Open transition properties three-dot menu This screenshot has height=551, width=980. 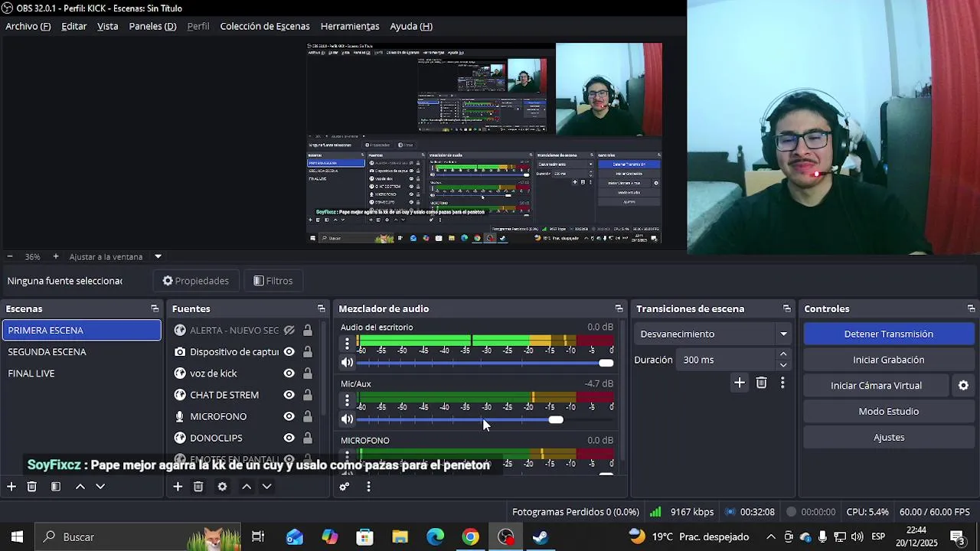point(782,383)
